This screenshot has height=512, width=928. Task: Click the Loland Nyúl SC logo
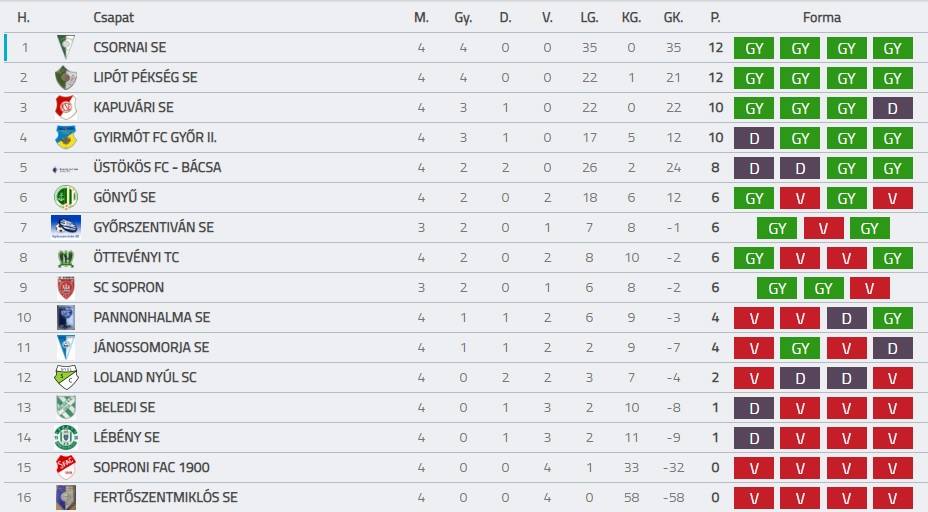(x=66, y=377)
